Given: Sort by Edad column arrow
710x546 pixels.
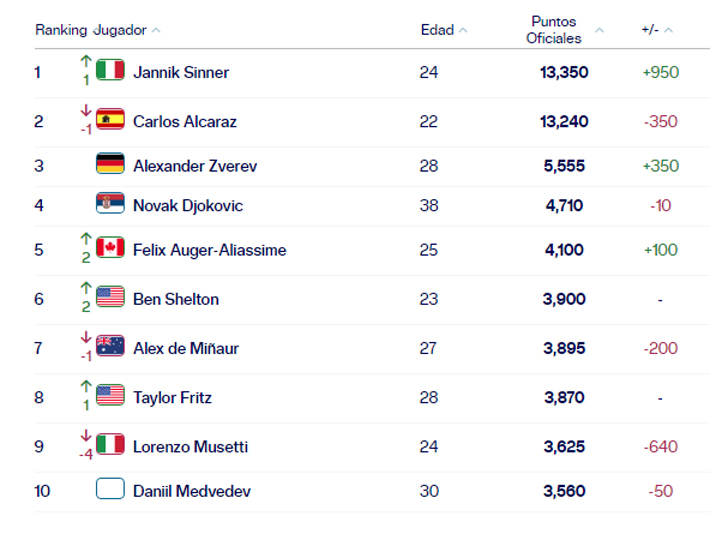Looking at the screenshot, I should tap(463, 30).
